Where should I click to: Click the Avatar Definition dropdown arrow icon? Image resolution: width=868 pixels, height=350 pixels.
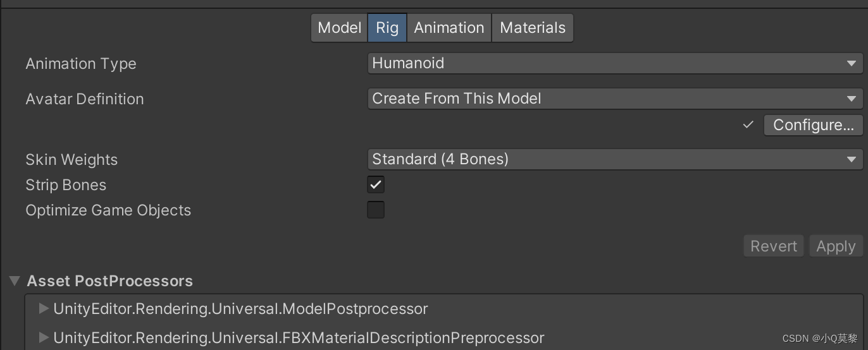852,99
